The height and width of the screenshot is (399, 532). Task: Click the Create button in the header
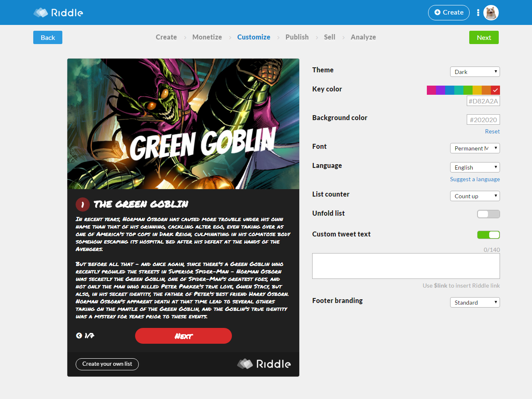449,12
